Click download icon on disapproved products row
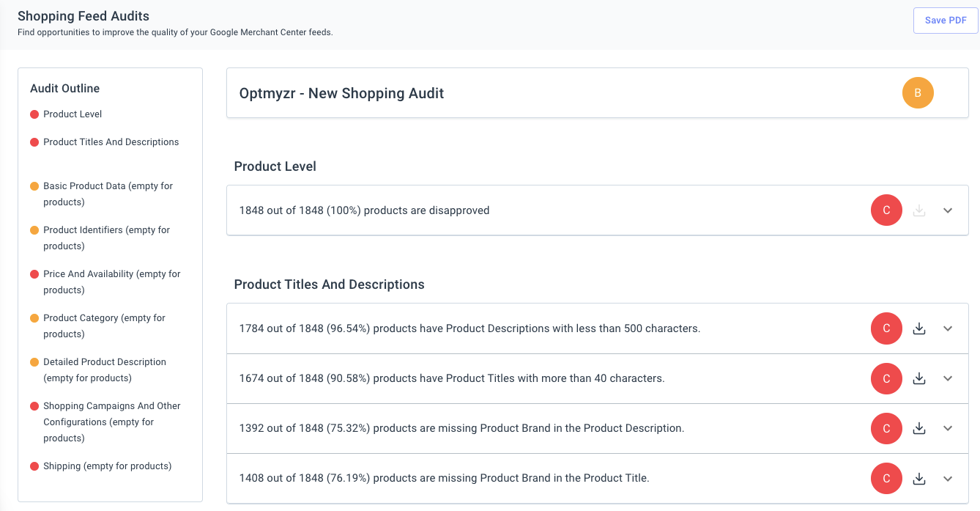980x511 pixels. click(919, 210)
